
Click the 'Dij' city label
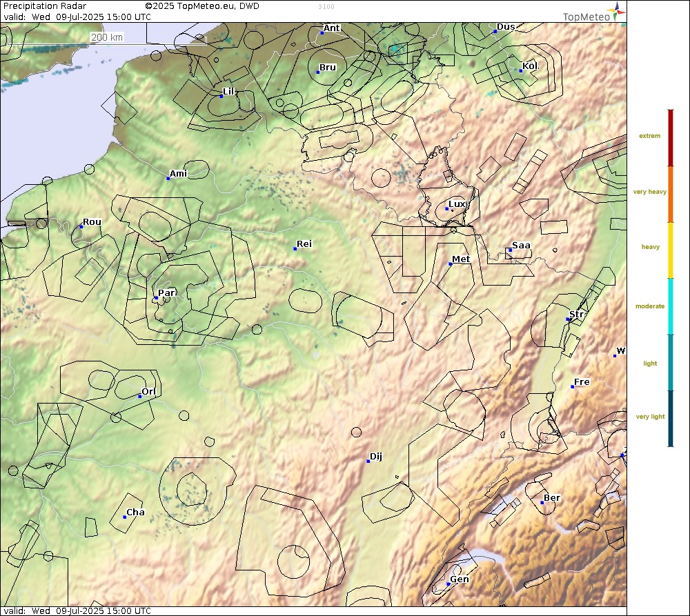[376, 456]
